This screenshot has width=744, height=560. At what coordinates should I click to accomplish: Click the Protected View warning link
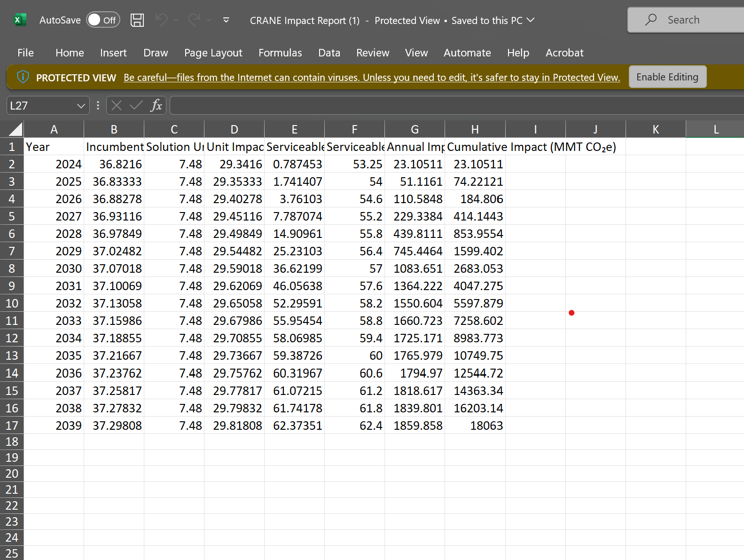click(372, 78)
